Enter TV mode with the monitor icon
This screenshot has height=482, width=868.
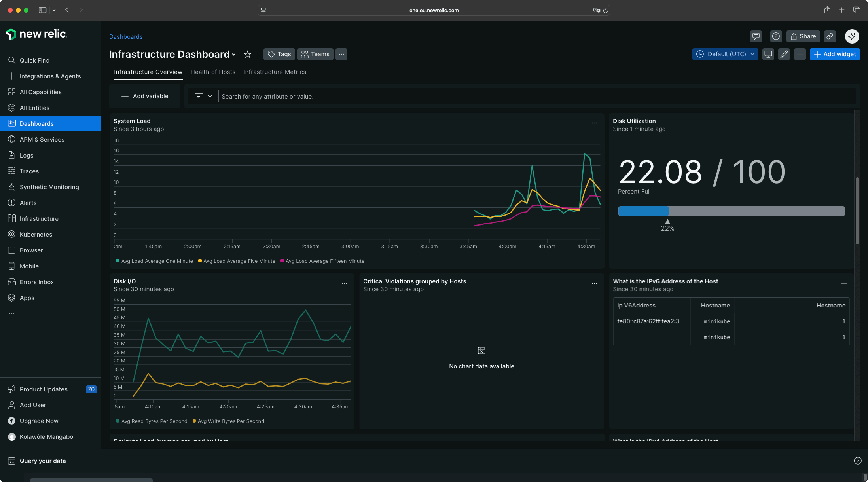click(x=768, y=54)
